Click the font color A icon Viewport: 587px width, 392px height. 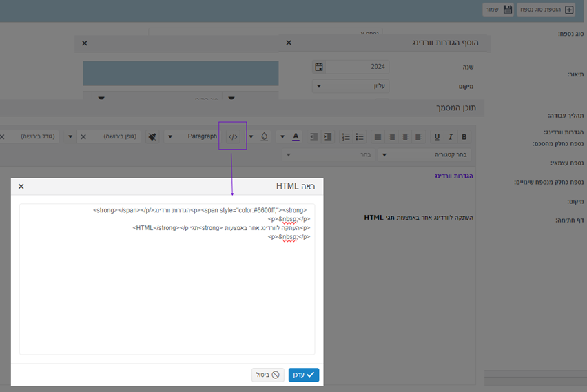[296, 136]
